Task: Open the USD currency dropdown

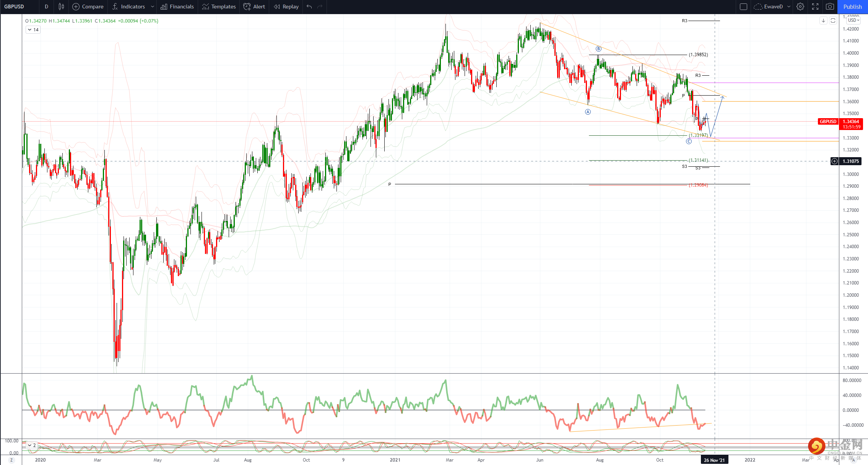Action: [x=853, y=20]
